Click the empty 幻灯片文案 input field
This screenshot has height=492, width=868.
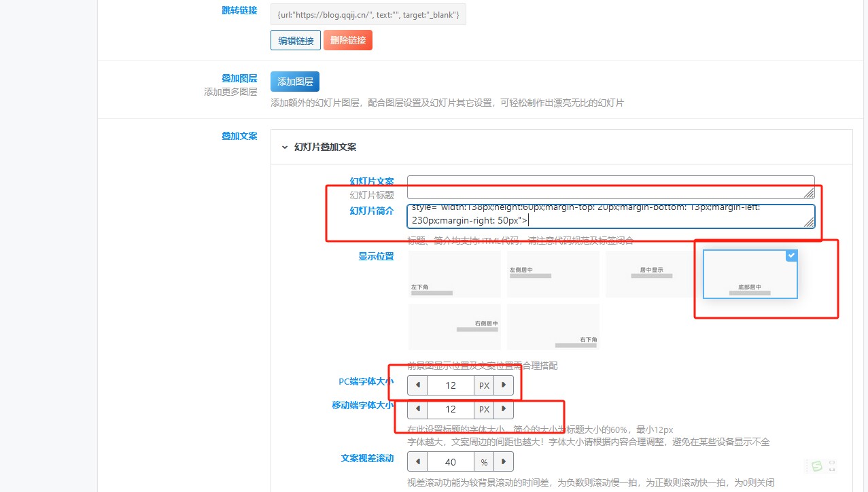[x=610, y=184]
